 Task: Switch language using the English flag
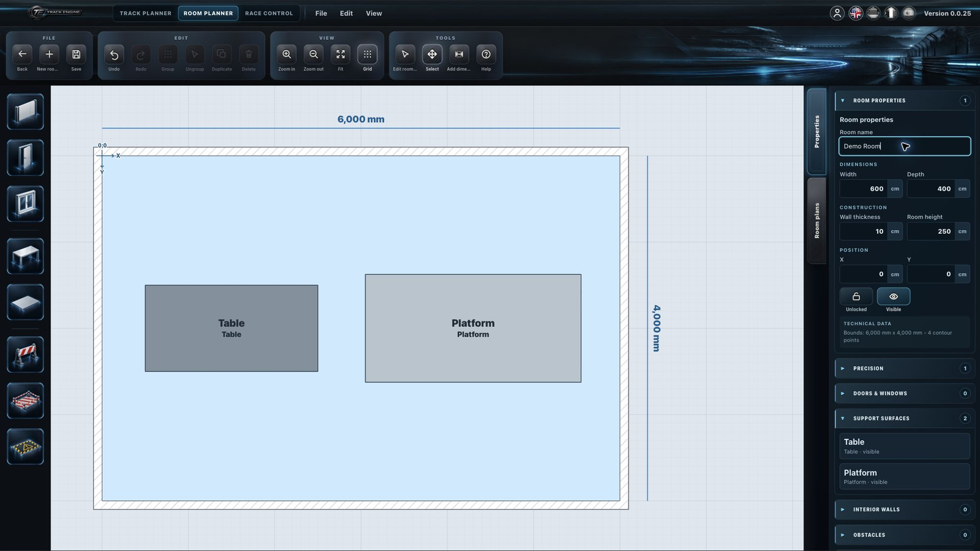856,13
